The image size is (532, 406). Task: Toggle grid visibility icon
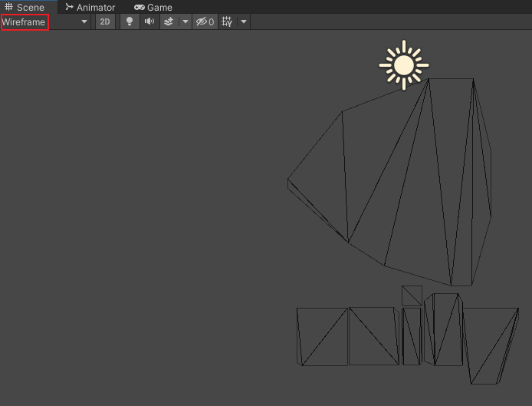point(227,21)
